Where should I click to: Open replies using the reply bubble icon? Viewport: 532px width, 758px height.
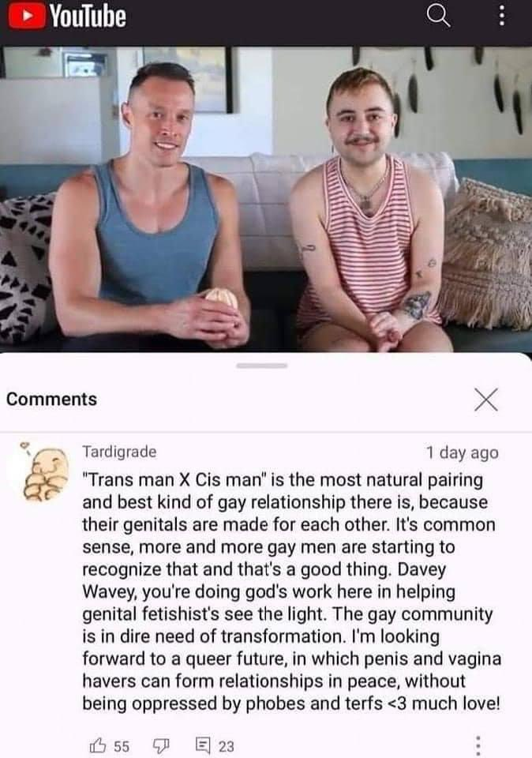coord(202,745)
